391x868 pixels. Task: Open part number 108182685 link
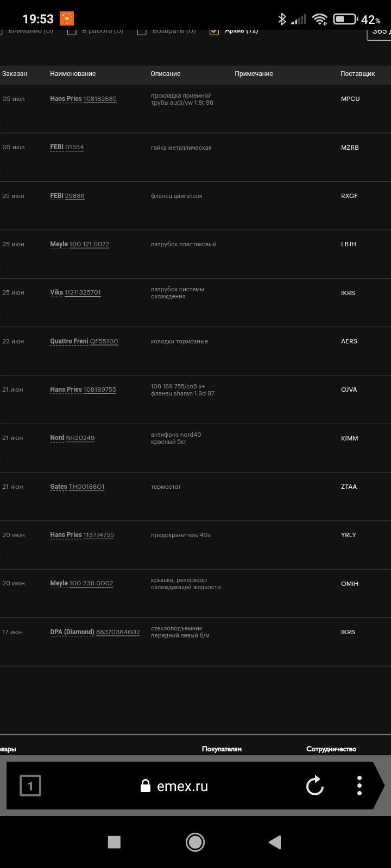(x=100, y=99)
